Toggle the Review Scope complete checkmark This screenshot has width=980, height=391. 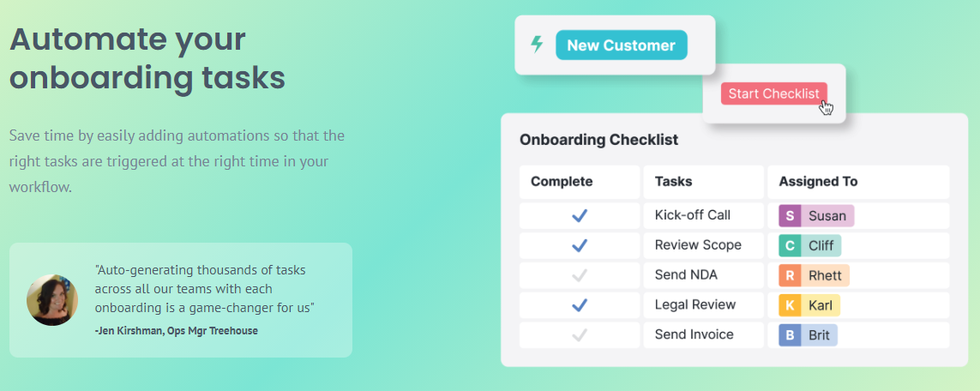(580, 245)
